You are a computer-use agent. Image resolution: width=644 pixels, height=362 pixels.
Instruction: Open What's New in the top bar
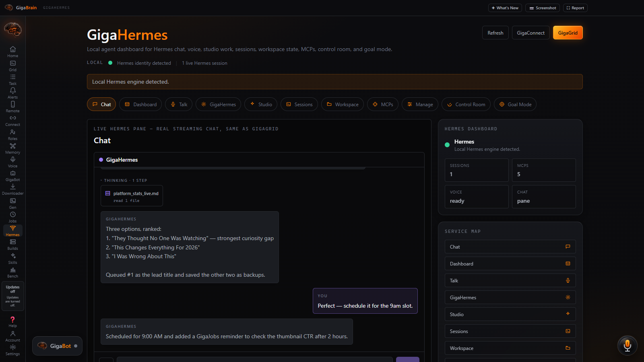(x=505, y=8)
